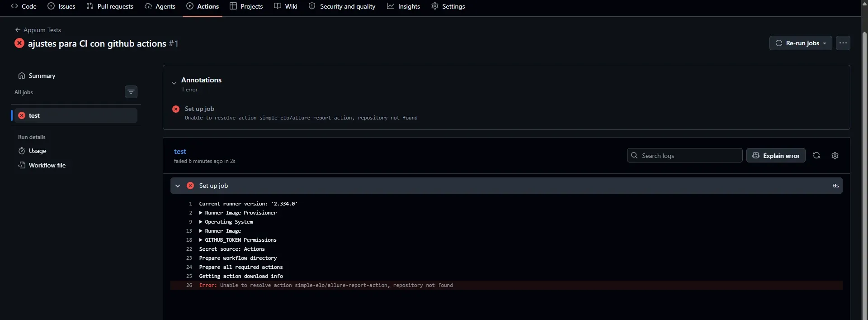868x320 pixels.
Task: Click the test job heading link
Action: point(180,152)
